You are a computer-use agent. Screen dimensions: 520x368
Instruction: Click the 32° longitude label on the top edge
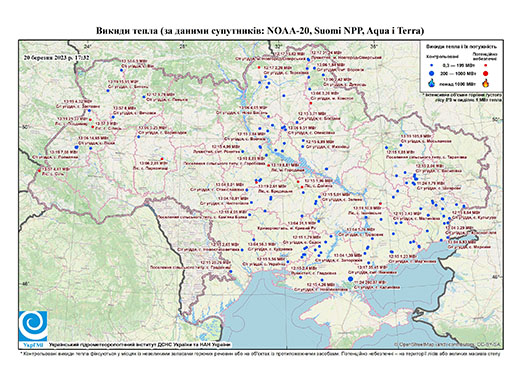pyautogui.click(x=279, y=46)
